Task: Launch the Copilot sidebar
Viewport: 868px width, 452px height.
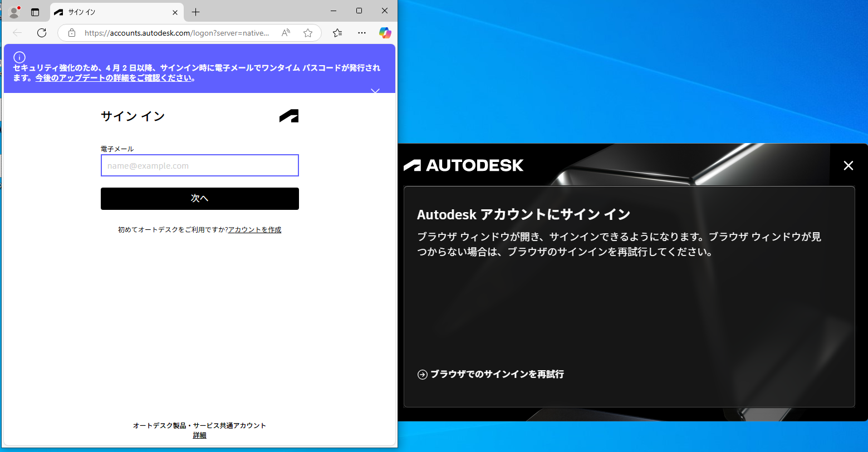Action: 385,33
